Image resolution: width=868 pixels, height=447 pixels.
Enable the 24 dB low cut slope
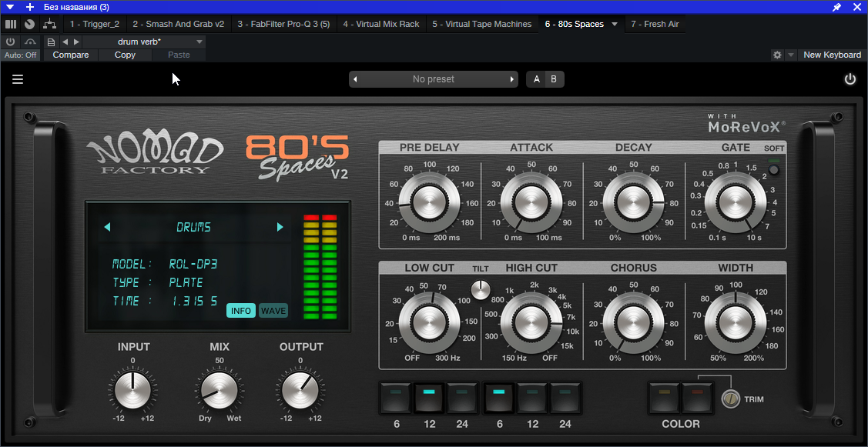point(461,398)
